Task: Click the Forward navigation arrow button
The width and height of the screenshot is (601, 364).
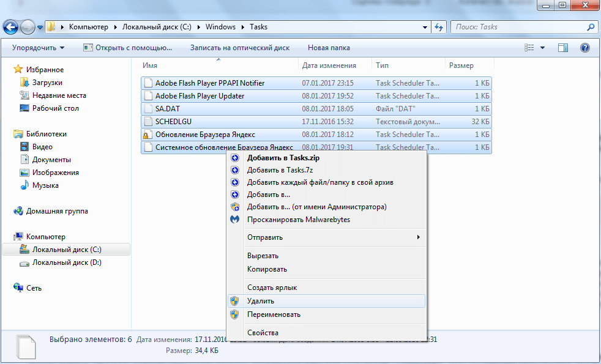Action: coord(28,27)
